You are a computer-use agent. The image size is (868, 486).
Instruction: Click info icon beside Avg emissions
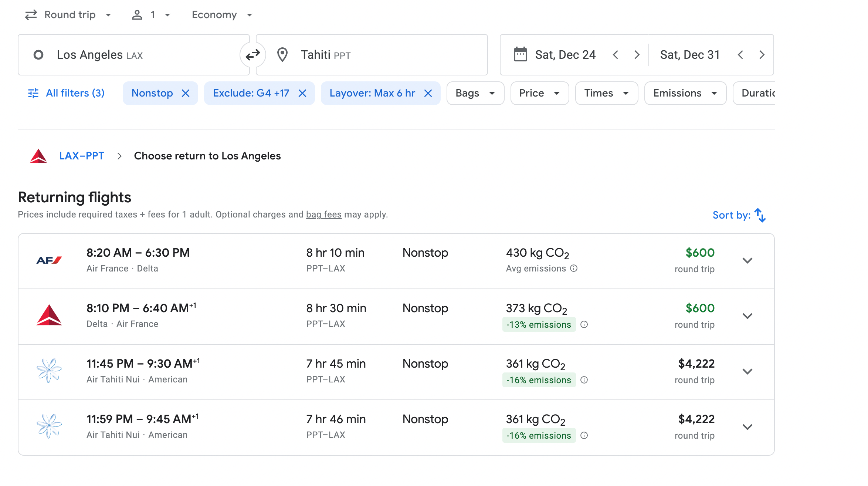pyautogui.click(x=574, y=269)
